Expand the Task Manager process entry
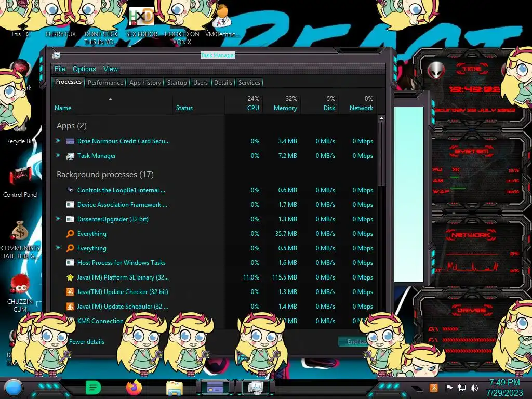 click(58, 155)
